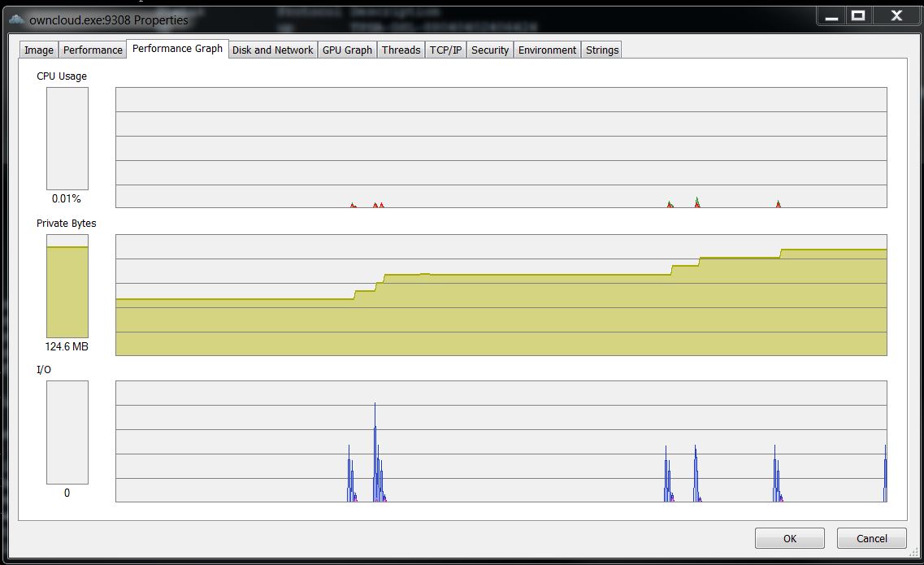The height and width of the screenshot is (565, 924).
Task: Switch to the Image tab
Action: tap(39, 50)
